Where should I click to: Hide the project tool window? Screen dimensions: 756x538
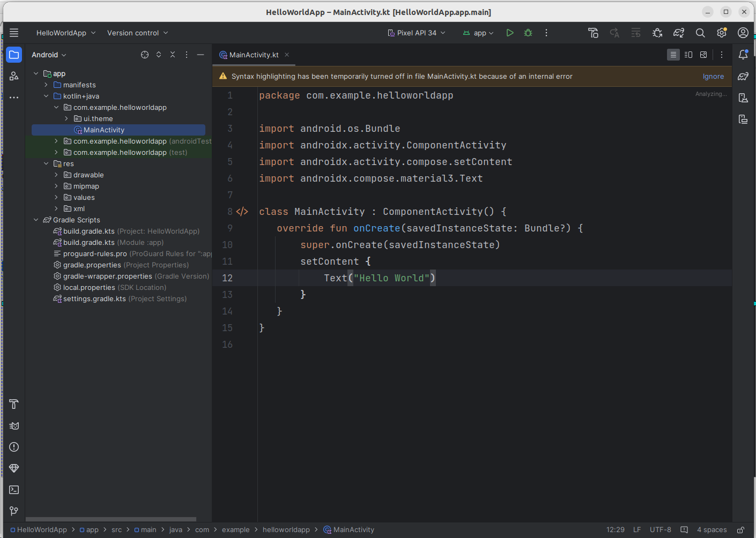pos(201,55)
